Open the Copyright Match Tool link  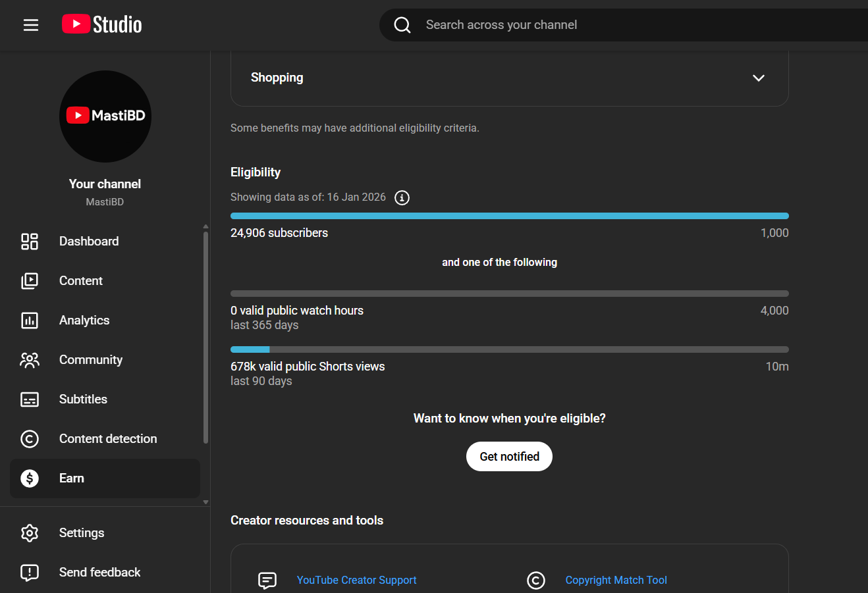point(616,580)
